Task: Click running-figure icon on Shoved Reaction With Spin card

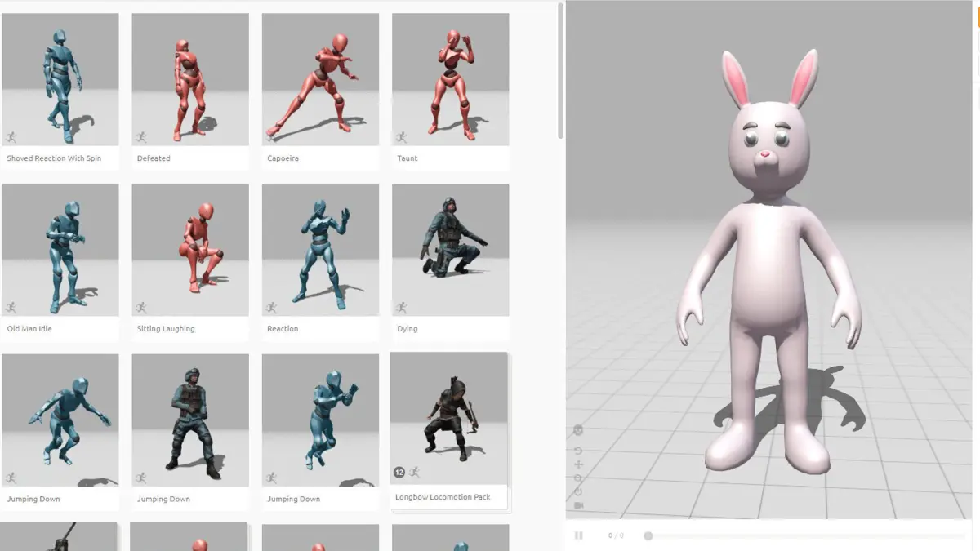Action: pos(11,137)
